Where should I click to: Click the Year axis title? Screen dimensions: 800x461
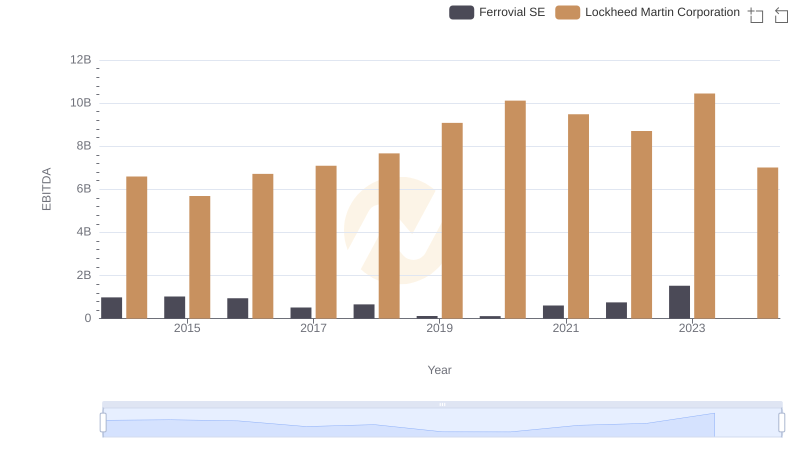pos(439,370)
